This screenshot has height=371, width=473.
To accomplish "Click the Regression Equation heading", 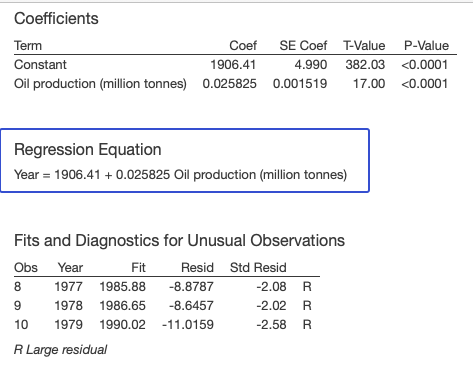I will tap(88, 150).
